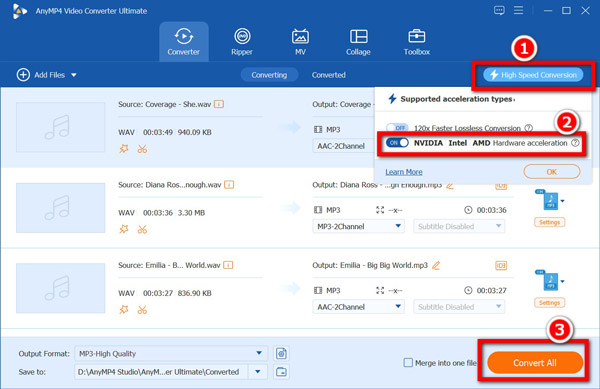600x389 pixels.
Task: Open the feedback message icon in title bar
Action: point(499,10)
